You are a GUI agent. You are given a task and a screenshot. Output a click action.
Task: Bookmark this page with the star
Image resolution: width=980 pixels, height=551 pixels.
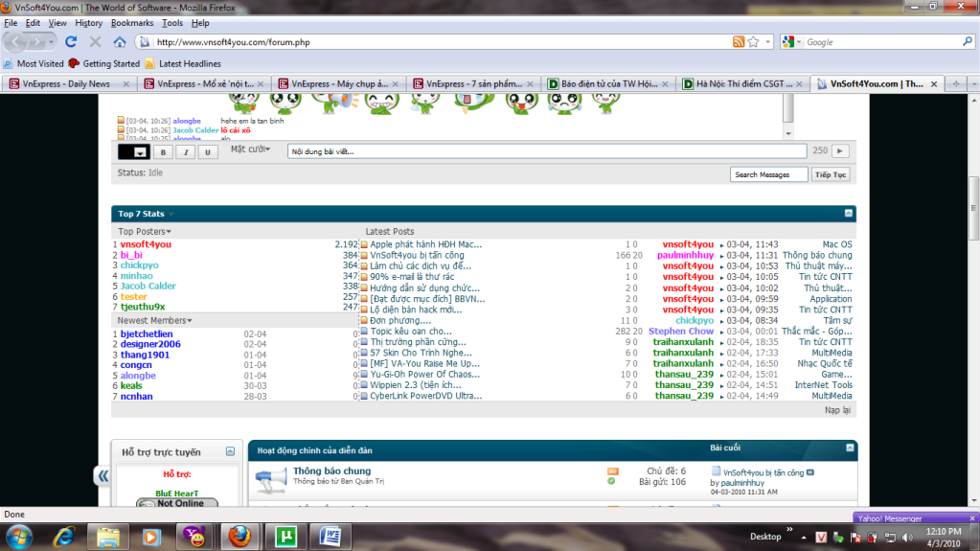[753, 42]
